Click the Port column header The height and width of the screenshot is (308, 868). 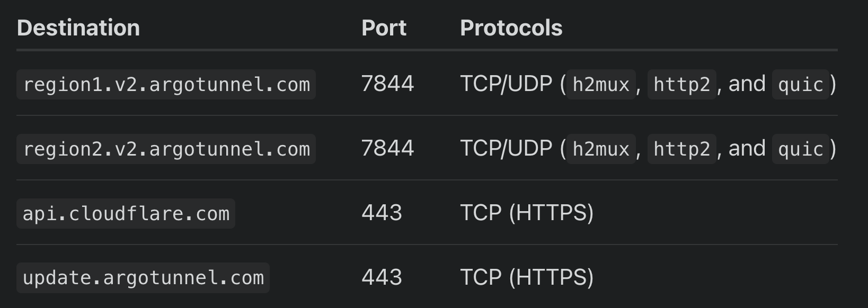click(384, 28)
